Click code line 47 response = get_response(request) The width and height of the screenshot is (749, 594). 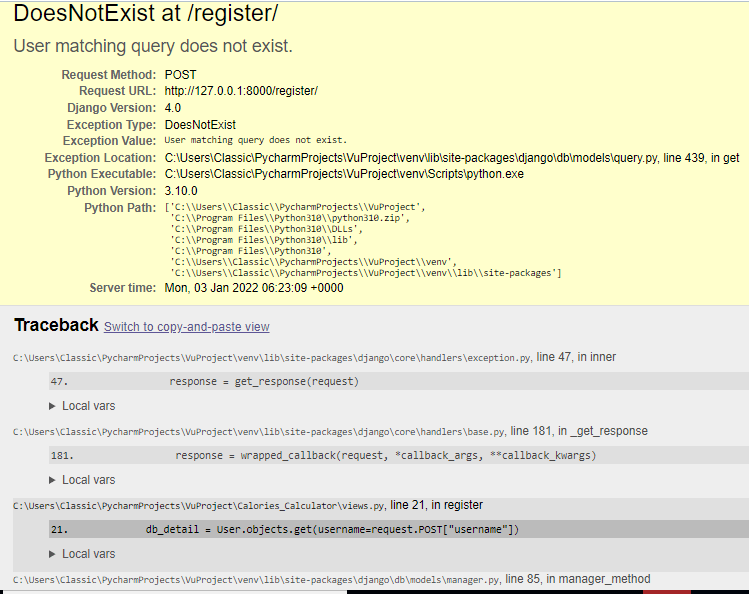pyautogui.click(x=399, y=382)
